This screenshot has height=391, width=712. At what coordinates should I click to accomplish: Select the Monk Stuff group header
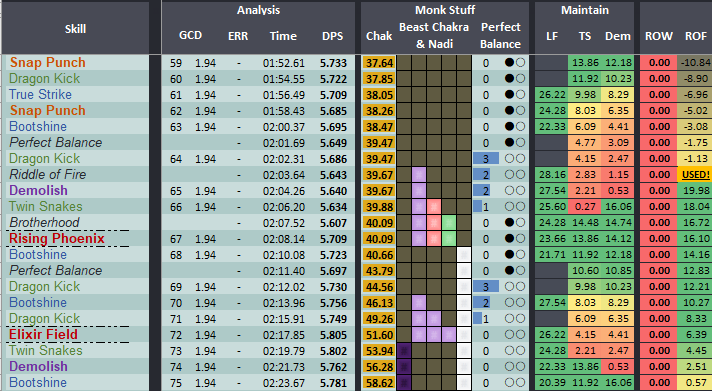[445, 10]
